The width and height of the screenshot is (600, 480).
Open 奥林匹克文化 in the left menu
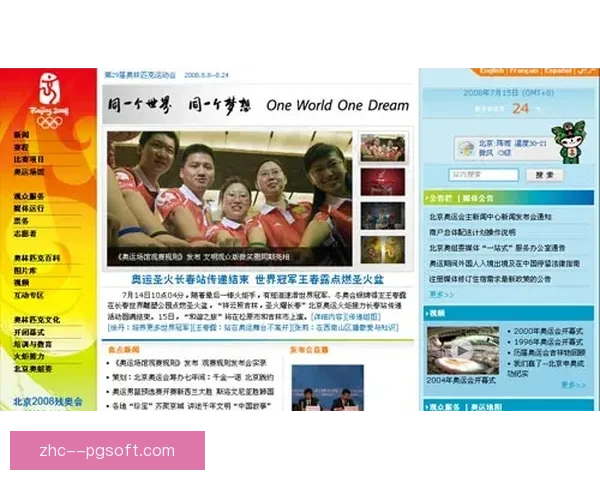pyautogui.click(x=37, y=320)
